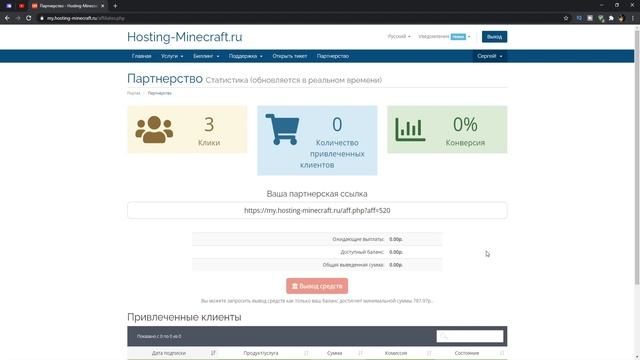Open the Сергей user dropdown

click(489, 56)
